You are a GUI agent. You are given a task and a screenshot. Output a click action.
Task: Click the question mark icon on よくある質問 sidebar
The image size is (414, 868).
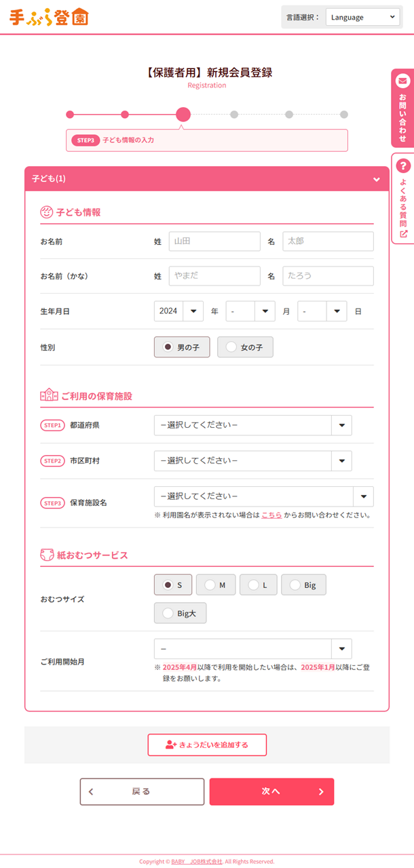pos(402,165)
